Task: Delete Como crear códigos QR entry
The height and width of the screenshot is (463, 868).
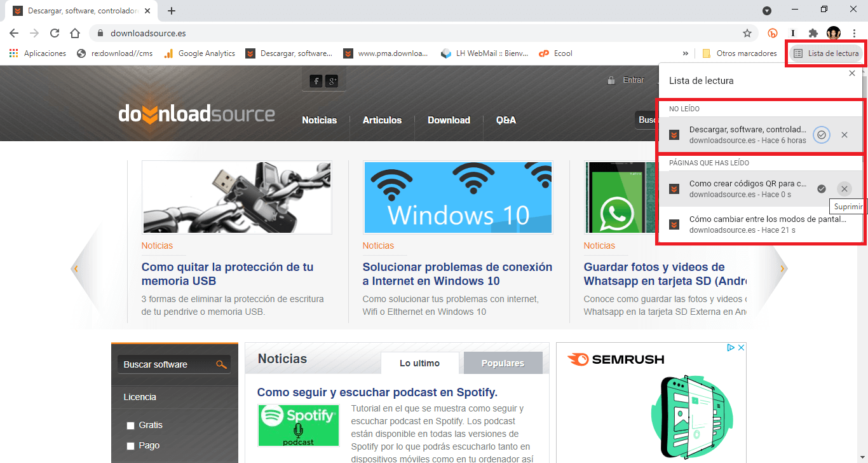Action: [x=844, y=189]
